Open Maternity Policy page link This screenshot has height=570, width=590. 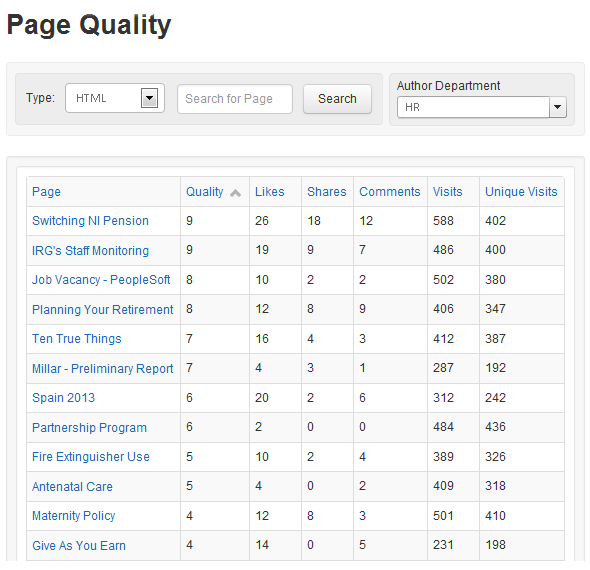73,515
